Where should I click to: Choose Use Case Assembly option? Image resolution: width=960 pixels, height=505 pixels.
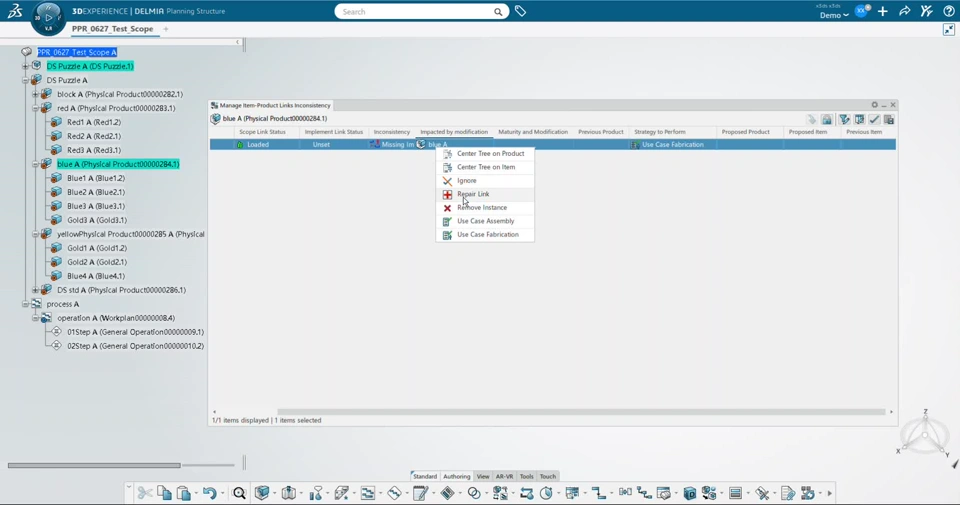[485, 221]
